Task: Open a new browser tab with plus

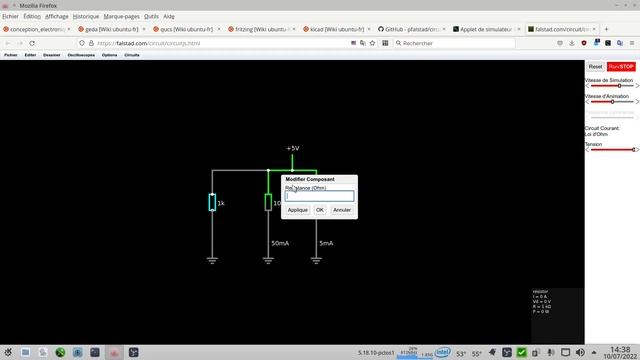Action: [606, 29]
